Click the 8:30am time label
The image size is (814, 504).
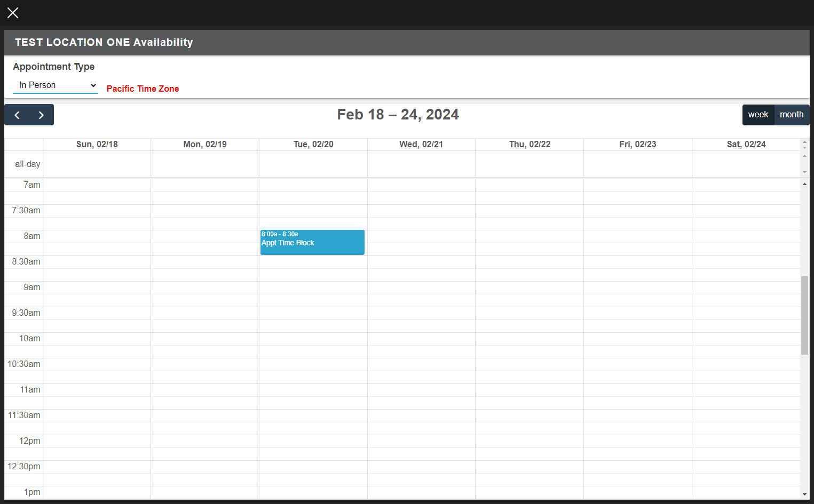point(26,262)
